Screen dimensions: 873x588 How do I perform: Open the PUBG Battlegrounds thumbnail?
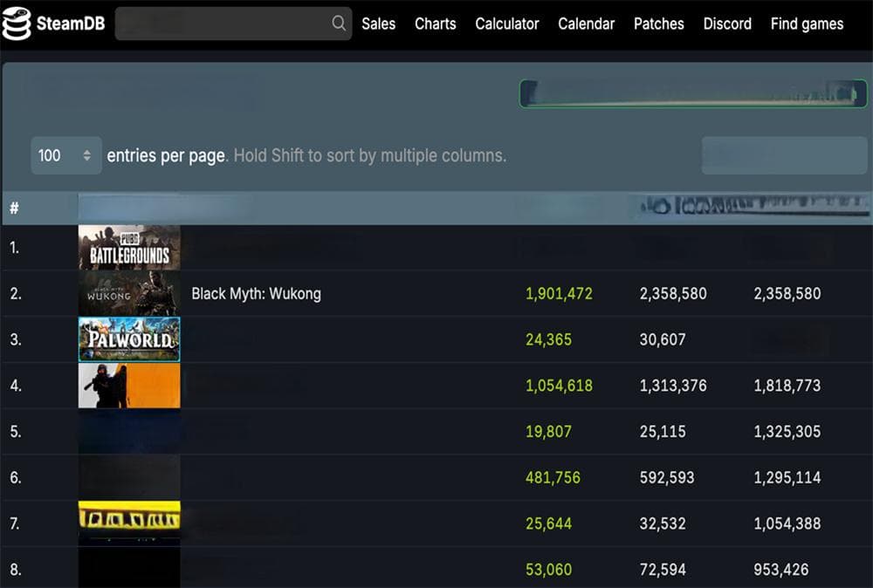click(x=129, y=248)
